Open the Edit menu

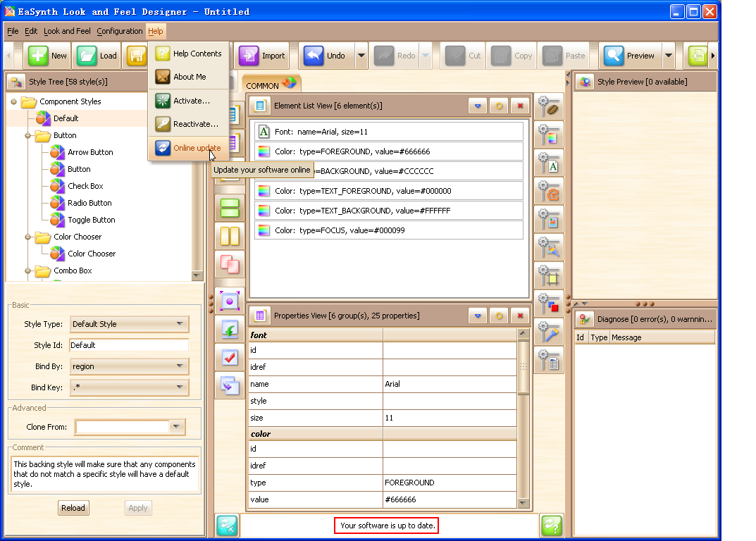pyautogui.click(x=31, y=31)
